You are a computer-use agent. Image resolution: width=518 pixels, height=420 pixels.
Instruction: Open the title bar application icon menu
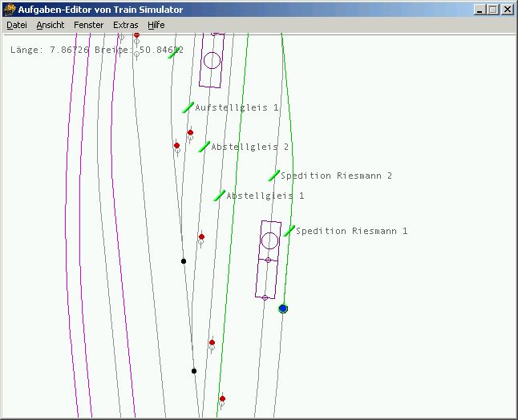(10, 10)
